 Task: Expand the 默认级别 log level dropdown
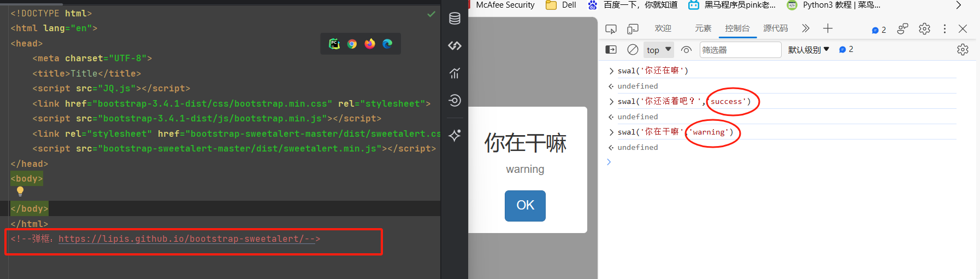808,50
